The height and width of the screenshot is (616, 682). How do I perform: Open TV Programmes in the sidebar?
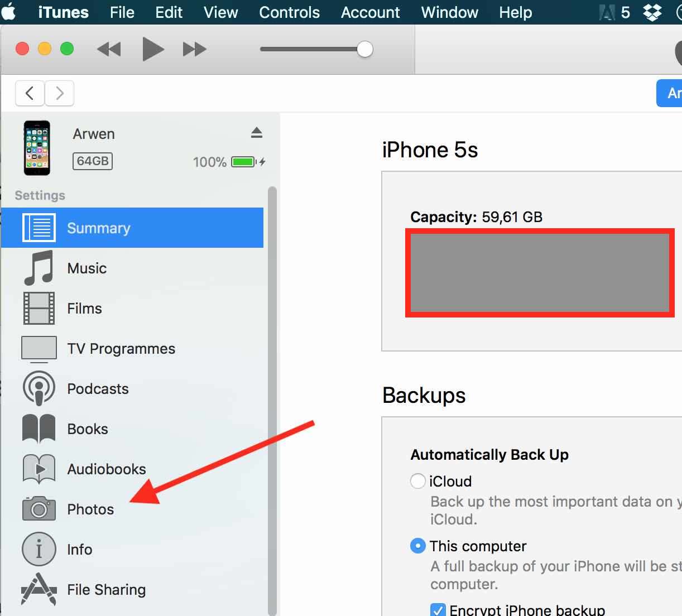(132, 348)
